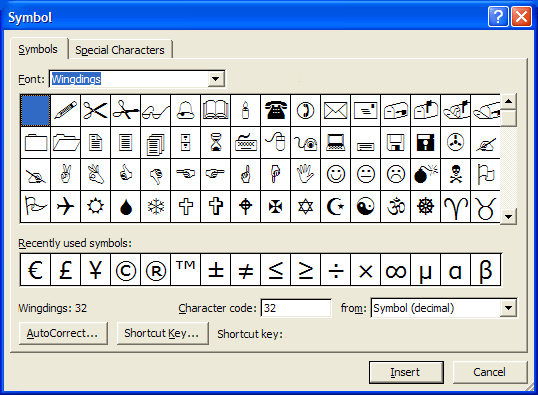Click the AutoCorrect... button
This screenshot has width=538, height=395.
click(63, 333)
